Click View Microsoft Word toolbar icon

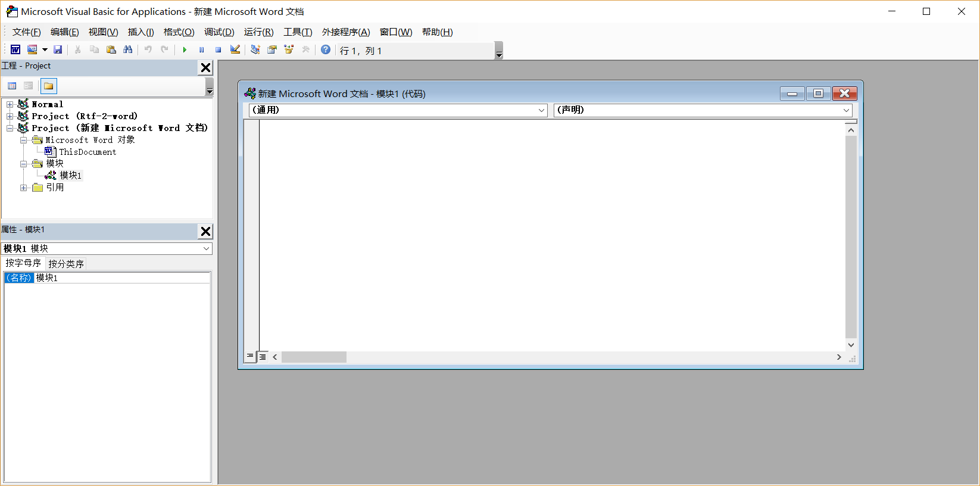tap(15, 49)
